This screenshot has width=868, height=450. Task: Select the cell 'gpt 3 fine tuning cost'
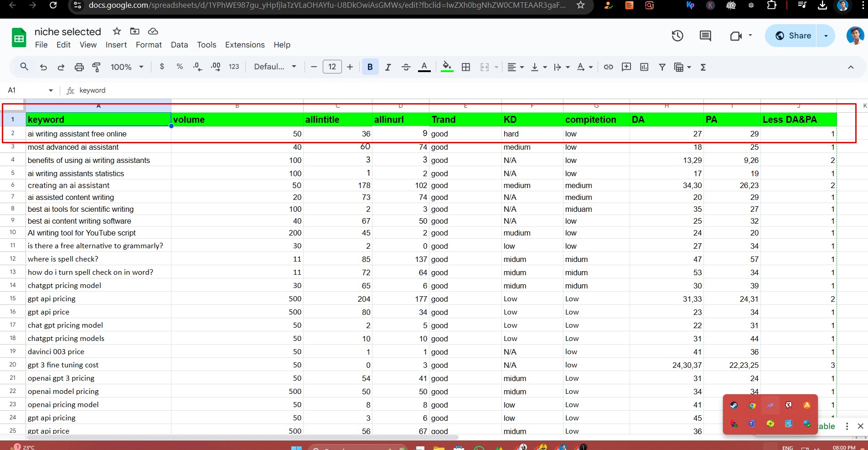tap(98, 365)
